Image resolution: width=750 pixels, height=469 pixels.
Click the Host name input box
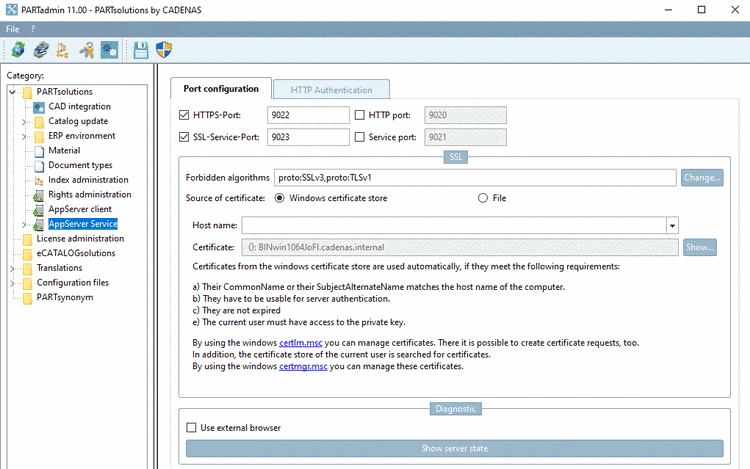[x=454, y=225]
